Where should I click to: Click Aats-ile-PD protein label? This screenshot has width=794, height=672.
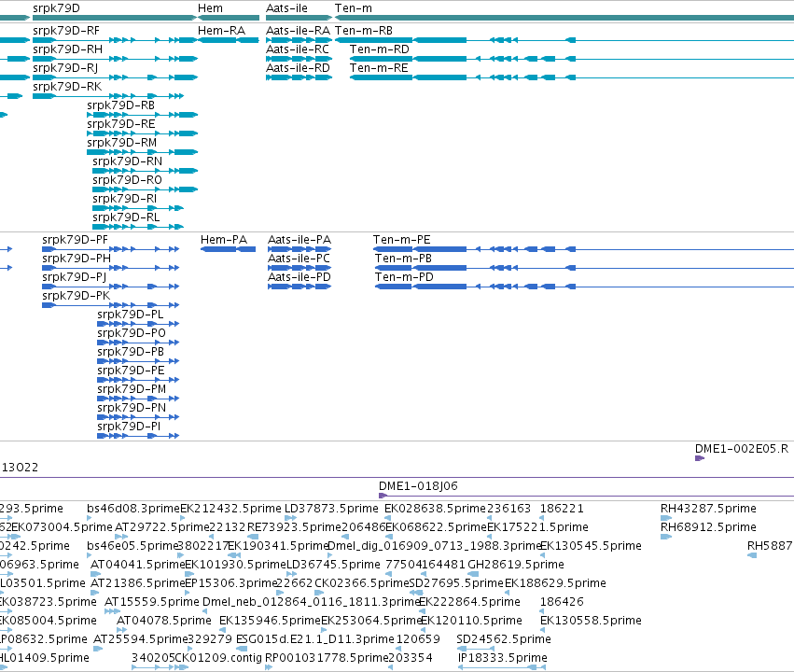coord(299,277)
